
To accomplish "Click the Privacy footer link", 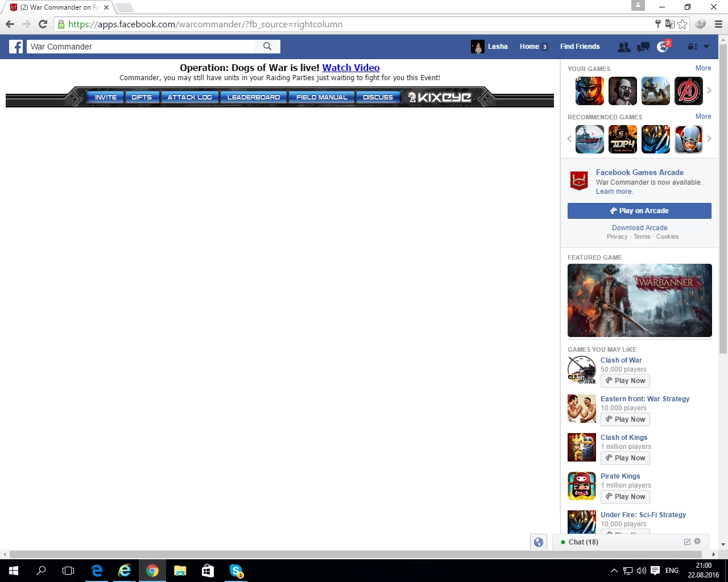I will pyautogui.click(x=617, y=237).
